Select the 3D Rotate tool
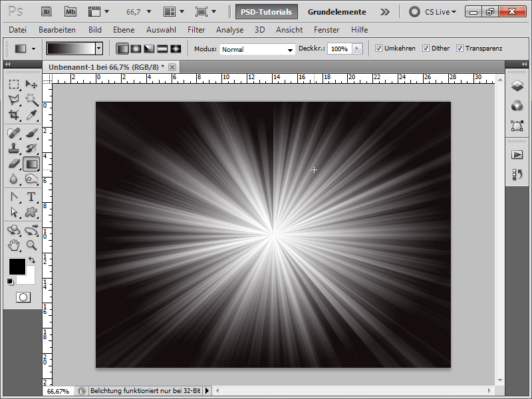Screen dimensions: 532x399 14,230
